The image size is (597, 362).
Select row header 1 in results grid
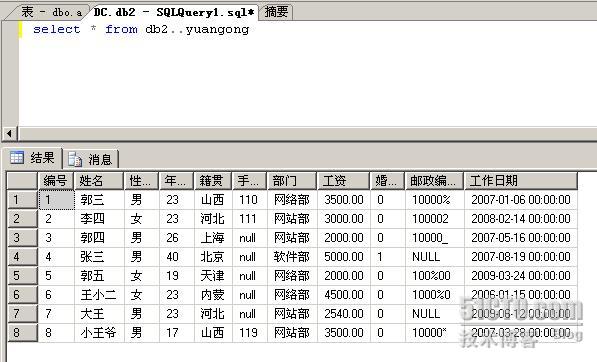pos(22,200)
